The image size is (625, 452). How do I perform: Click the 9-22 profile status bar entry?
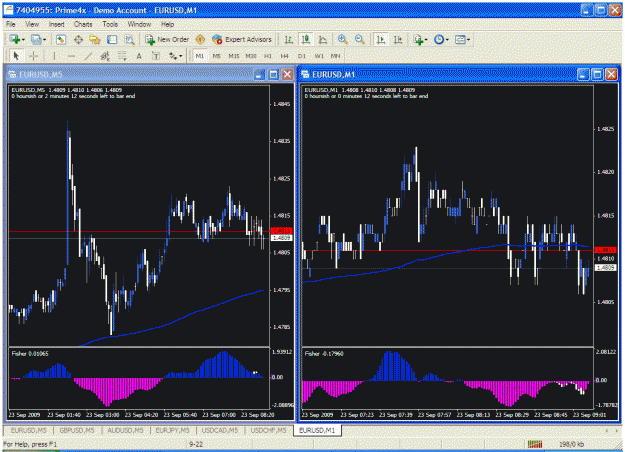pos(196,444)
